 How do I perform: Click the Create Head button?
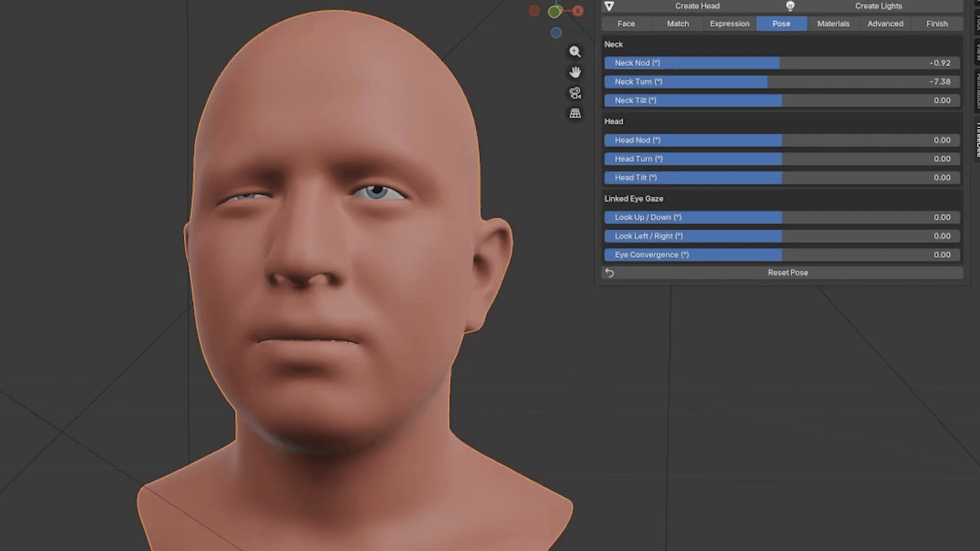692,6
